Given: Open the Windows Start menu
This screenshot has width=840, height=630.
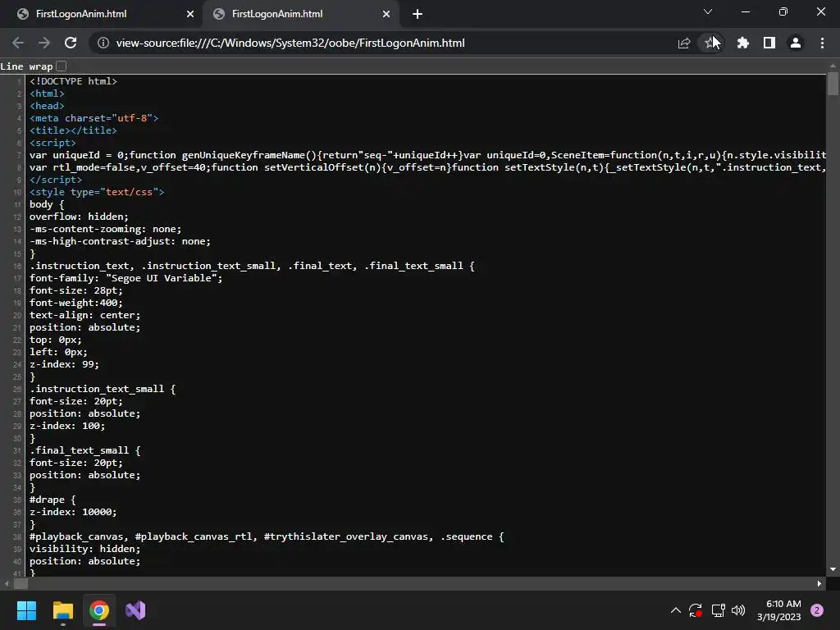Looking at the screenshot, I should click(x=26, y=610).
